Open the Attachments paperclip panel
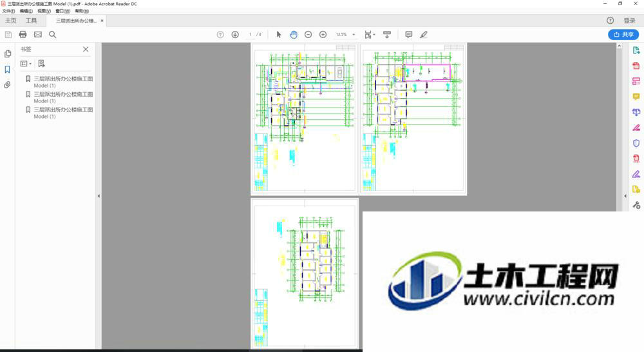Viewport: 644px width, 352px height. tap(7, 85)
